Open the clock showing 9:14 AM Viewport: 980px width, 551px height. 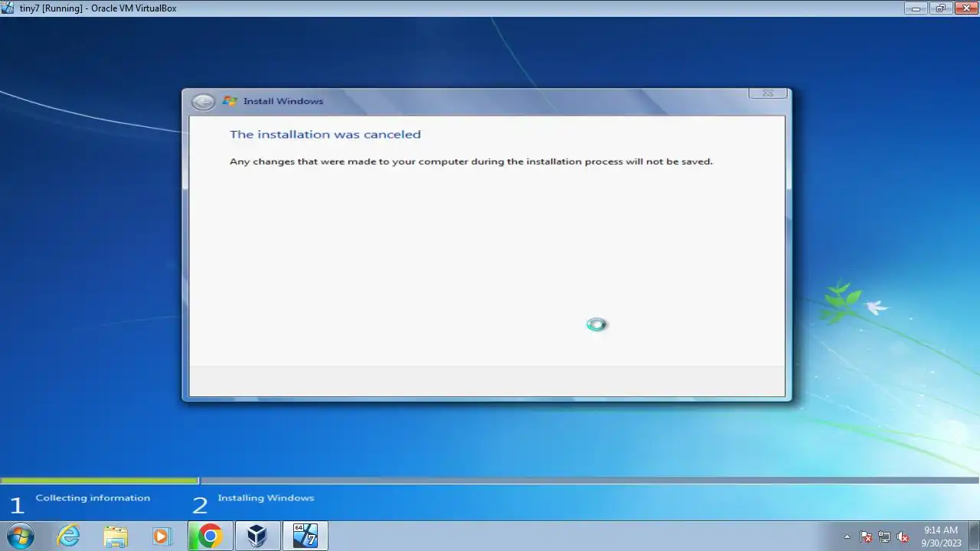click(941, 536)
